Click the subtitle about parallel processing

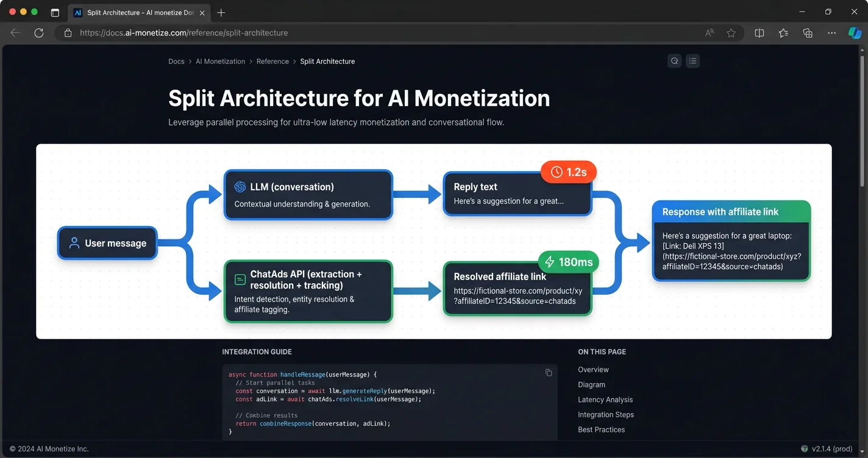(336, 122)
